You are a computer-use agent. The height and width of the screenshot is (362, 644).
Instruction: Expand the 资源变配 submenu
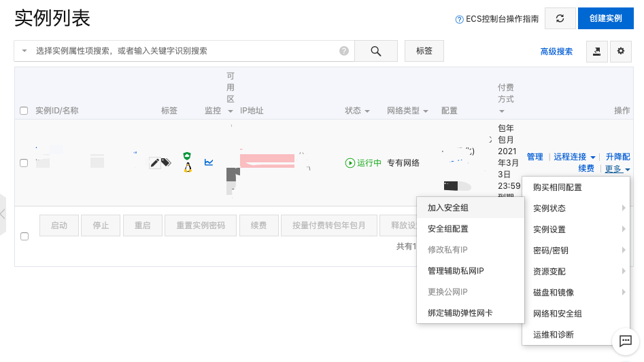[x=576, y=272]
